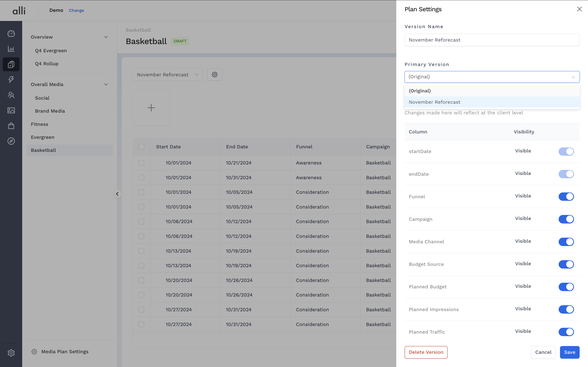Open the audiences people icon
Screen dimensions: 588x367
click(x=11, y=95)
